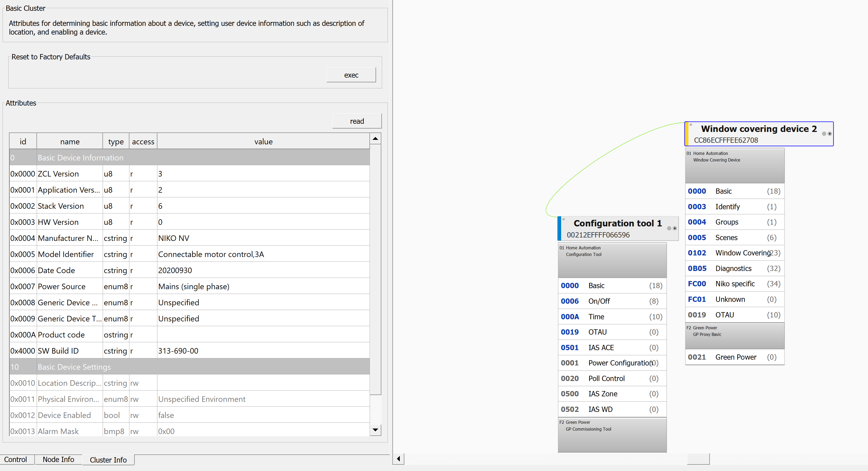
Task: Click left scroll arrow below node canvas
Action: 398,459
